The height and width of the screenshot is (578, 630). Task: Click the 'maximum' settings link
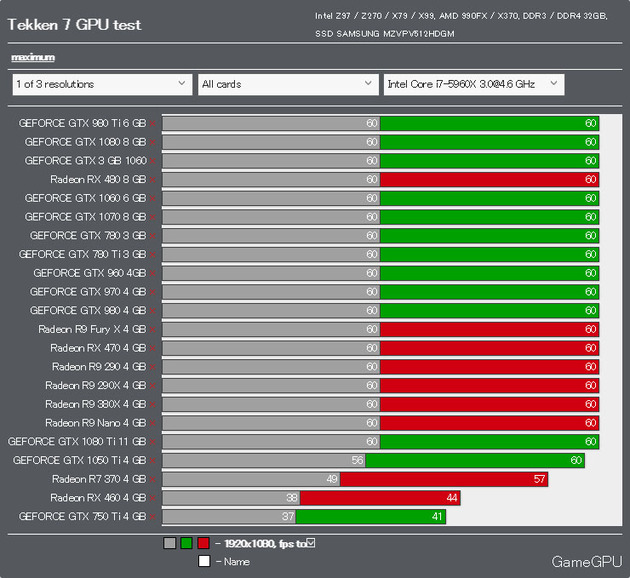[x=33, y=57]
